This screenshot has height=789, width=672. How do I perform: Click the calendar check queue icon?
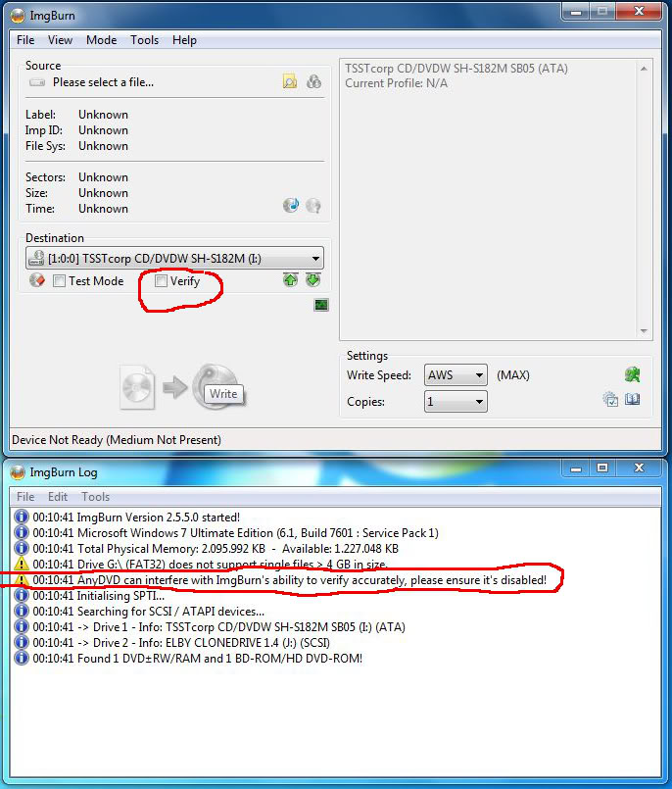pos(610,400)
